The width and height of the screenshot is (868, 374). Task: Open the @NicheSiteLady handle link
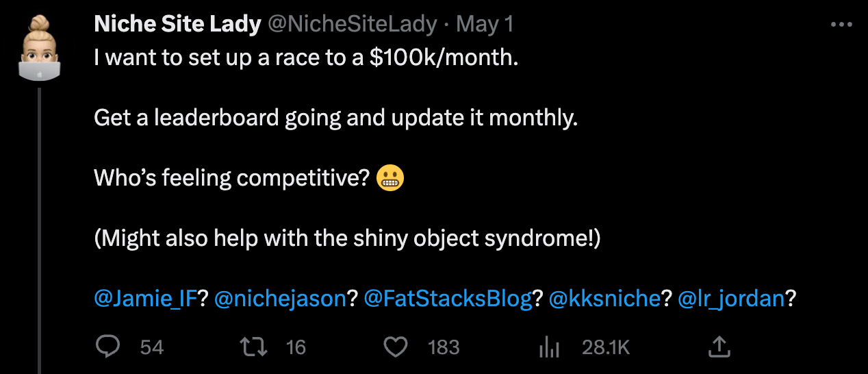[352, 25]
